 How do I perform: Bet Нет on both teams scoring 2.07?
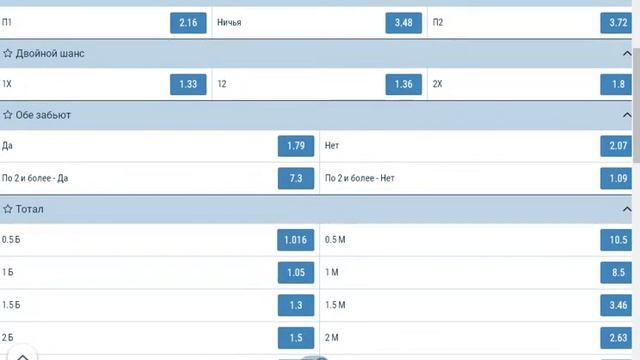[x=616, y=146]
